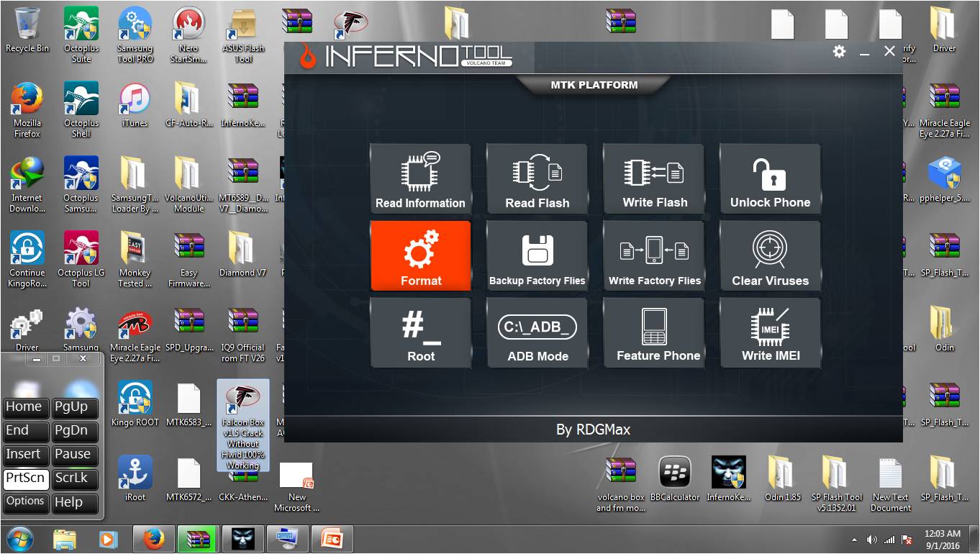Viewport: 980px width, 554px height.
Task: Select the Nero StartSmart shortcut
Action: click(x=189, y=35)
